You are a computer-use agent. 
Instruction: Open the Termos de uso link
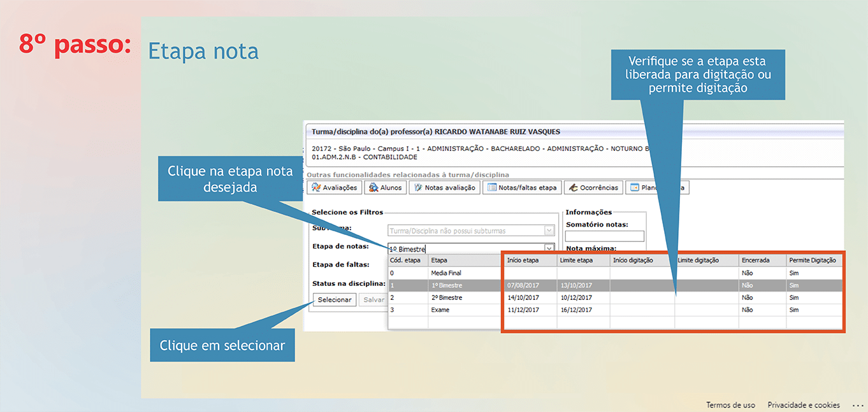(730, 405)
